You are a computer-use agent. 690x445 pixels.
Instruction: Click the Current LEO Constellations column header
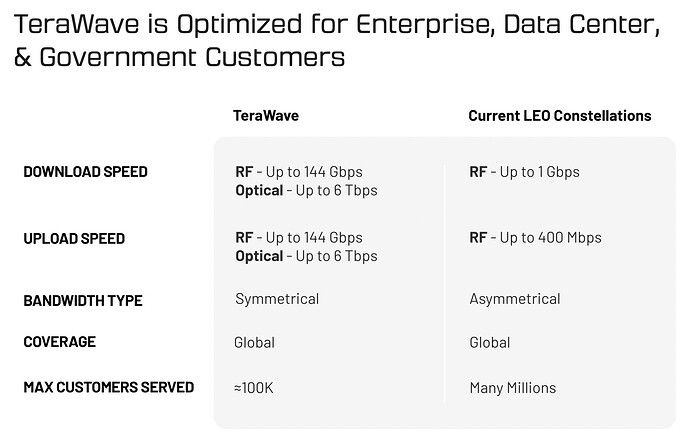click(559, 116)
